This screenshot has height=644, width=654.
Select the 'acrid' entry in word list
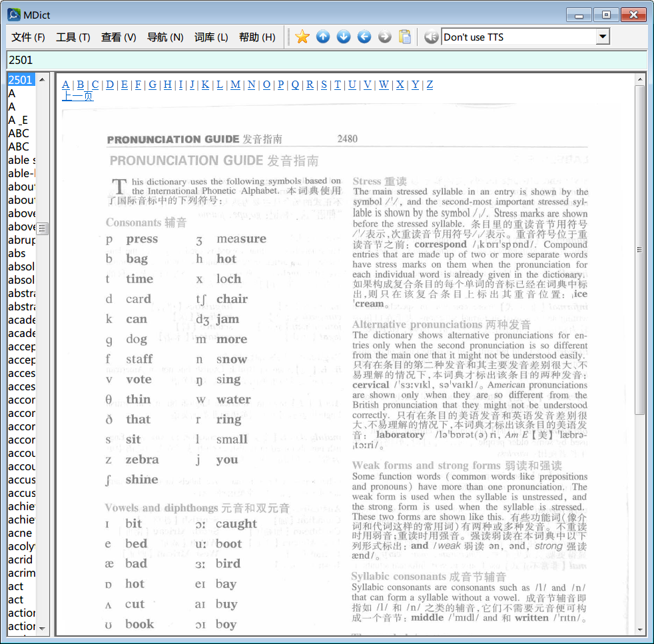pyautogui.click(x=21, y=559)
